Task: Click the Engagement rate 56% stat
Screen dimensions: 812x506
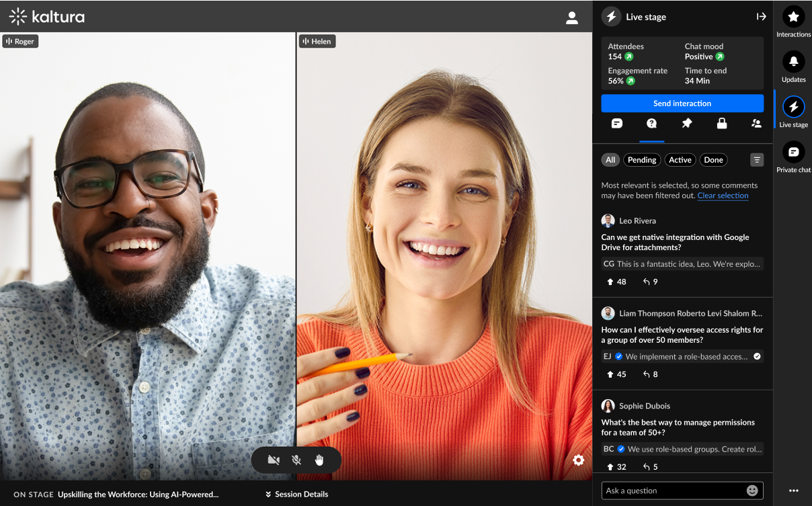Action: (638, 76)
